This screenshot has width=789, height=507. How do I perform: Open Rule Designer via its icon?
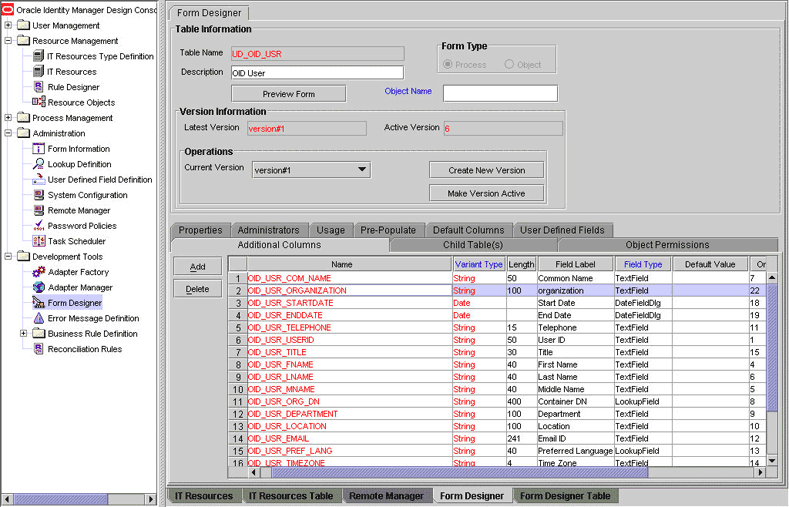(x=38, y=87)
